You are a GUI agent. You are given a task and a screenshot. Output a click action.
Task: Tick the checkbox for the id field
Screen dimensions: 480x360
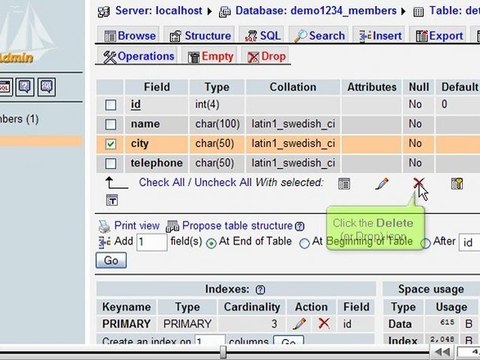110,105
